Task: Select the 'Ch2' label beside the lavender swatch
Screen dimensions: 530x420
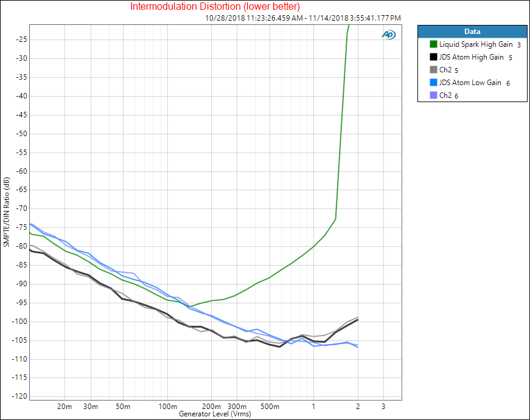Action: pyautogui.click(x=445, y=95)
